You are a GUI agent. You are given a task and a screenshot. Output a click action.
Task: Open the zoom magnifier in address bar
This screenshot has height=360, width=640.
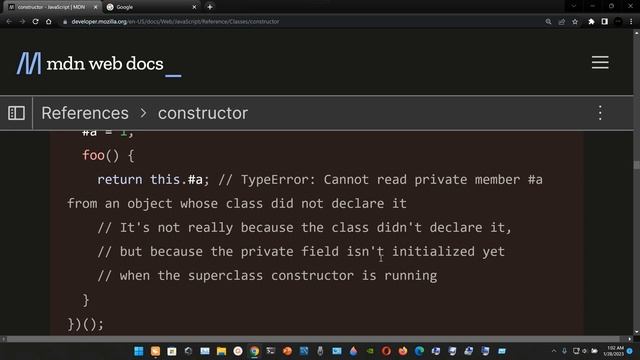[548, 22]
